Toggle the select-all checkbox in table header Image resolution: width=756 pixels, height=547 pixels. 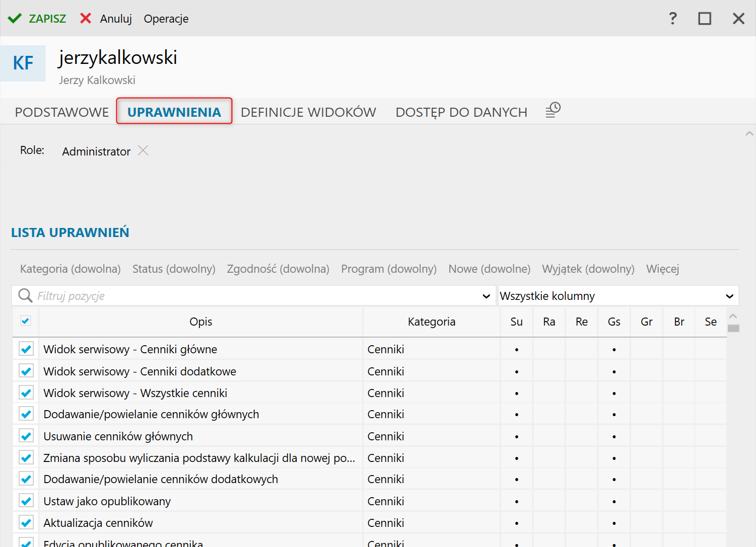26,321
